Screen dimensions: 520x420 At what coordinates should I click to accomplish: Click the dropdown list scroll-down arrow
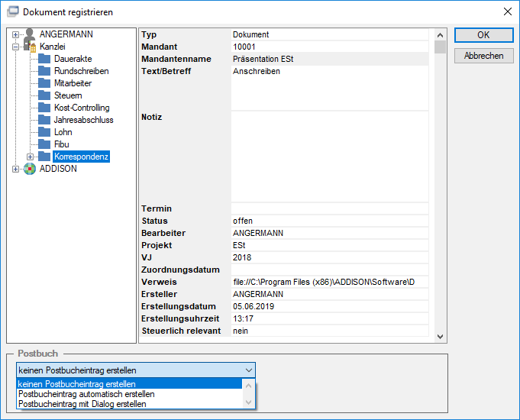click(x=249, y=402)
